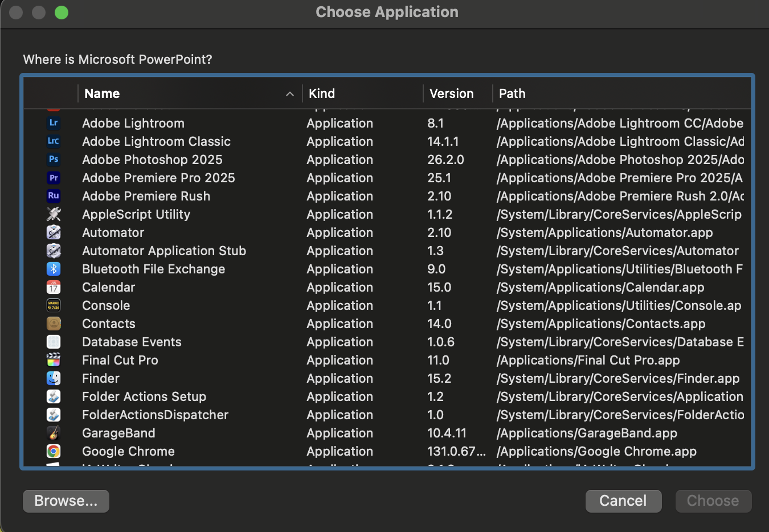
Task: Select the GarageBand guitar icon
Action: (54, 433)
